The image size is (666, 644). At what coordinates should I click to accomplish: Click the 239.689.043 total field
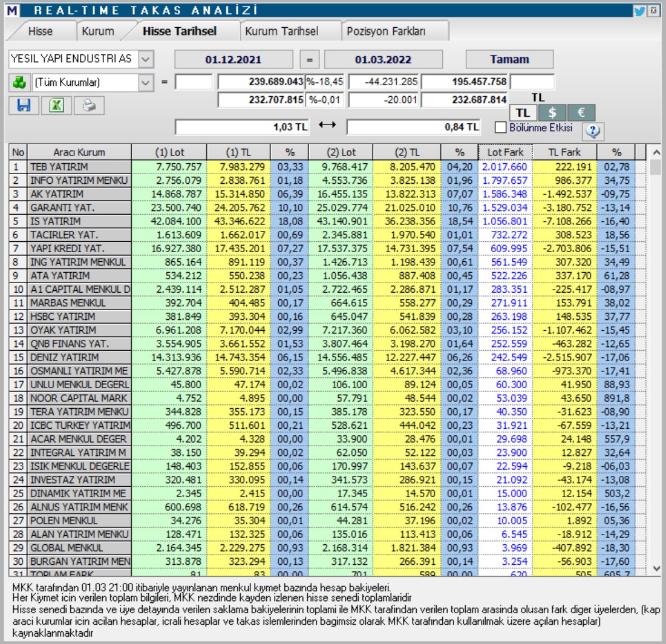point(261,82)
